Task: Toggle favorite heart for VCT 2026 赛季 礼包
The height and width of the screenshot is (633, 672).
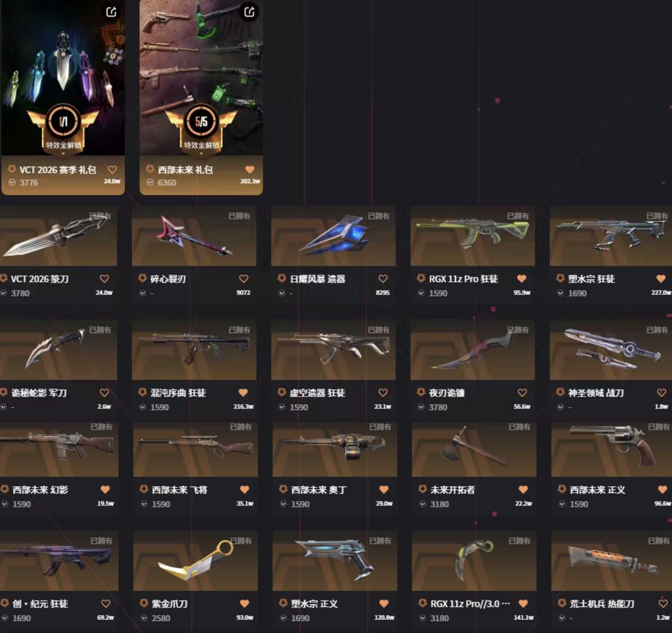Action: [x=112, y=170]
